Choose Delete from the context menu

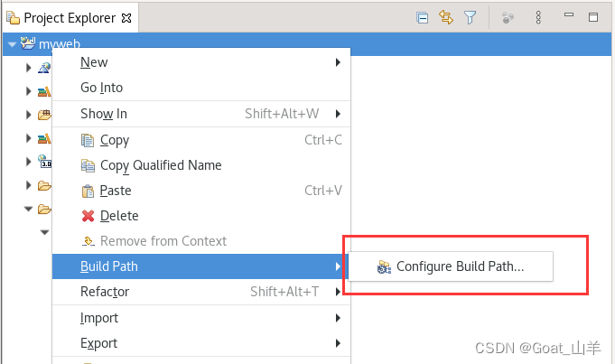coord(201,216)
